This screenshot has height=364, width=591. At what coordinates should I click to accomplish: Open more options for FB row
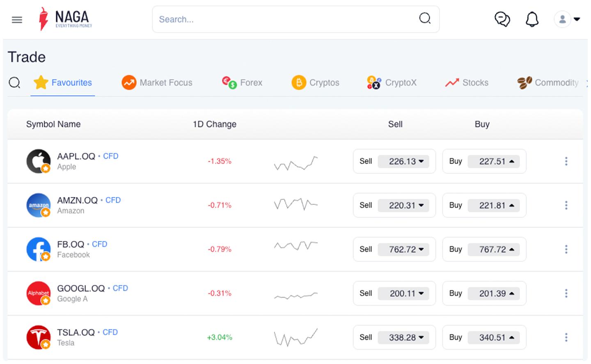(566, 249)
